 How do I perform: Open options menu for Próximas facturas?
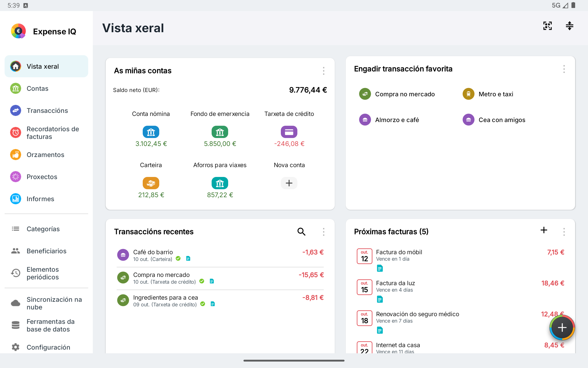(564, 232)
